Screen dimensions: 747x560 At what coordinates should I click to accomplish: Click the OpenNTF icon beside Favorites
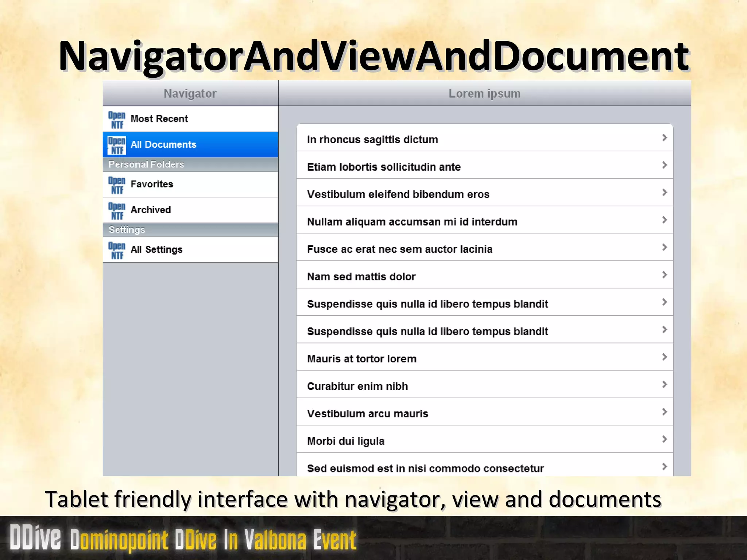[x=117, y=185]
